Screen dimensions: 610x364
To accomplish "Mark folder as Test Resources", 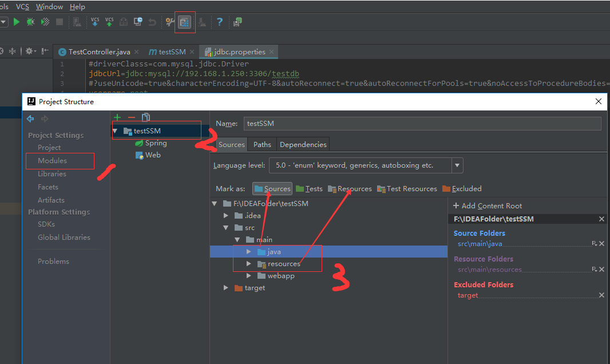I will [x=407, y=189].
